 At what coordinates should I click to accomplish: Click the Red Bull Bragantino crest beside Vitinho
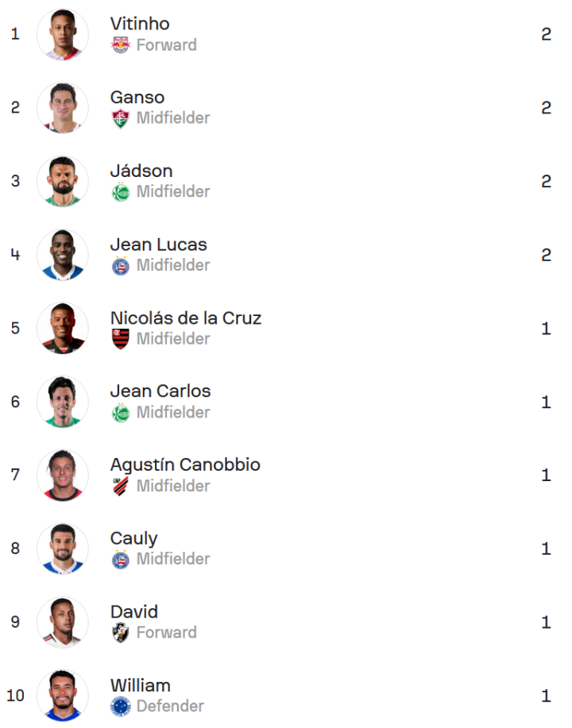[x=120, y=45]
